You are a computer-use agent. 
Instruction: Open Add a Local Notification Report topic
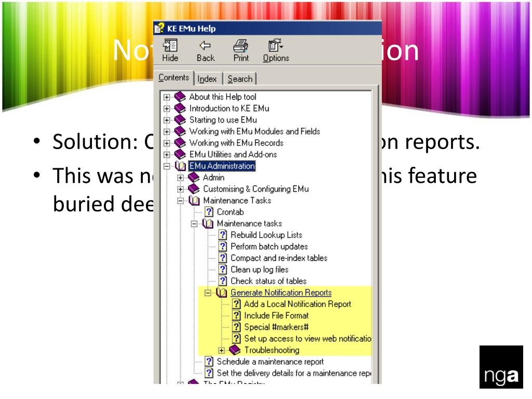point(298,304)
